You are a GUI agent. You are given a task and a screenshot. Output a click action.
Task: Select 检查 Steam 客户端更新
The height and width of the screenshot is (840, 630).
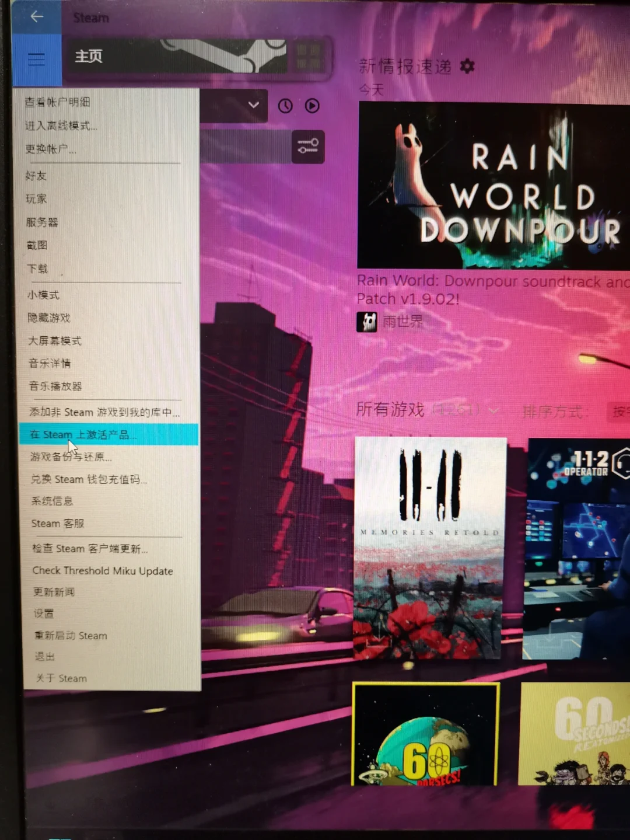pyautogui.click(x=90, y=549)
